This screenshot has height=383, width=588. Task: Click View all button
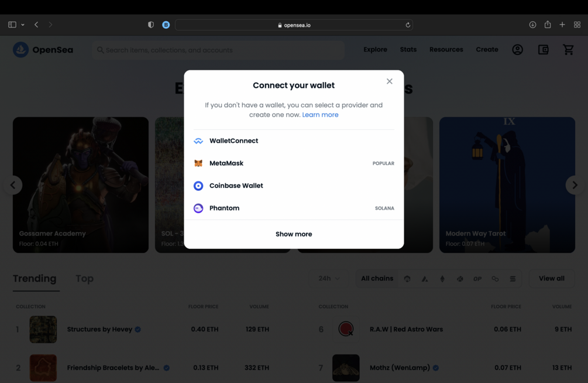click(x=552, y=279)
